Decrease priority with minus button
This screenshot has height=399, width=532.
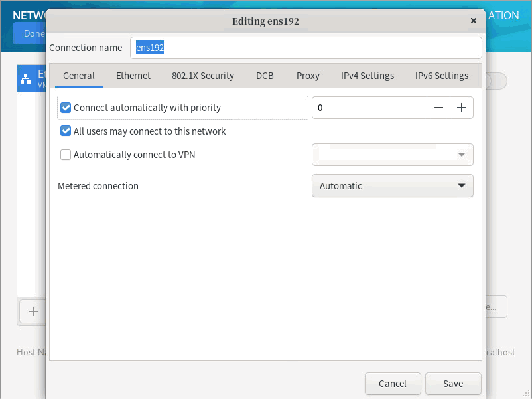pos(438,108)
